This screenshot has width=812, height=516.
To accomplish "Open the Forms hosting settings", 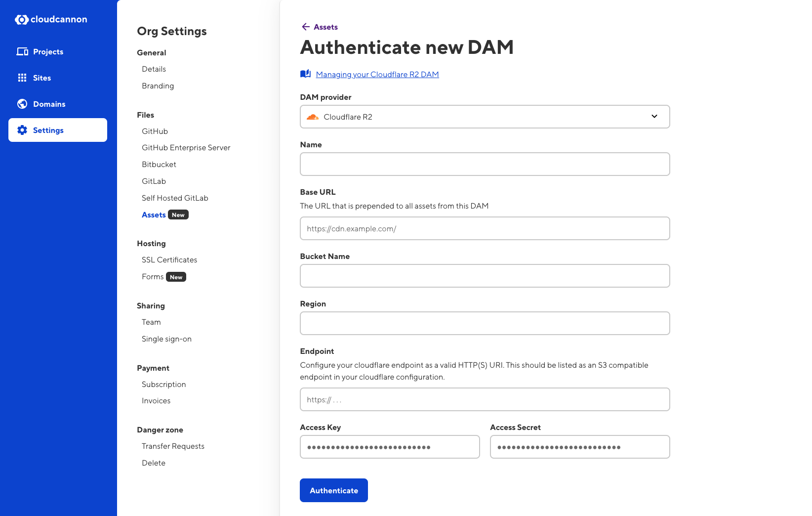I will click(x=153, y=277).
